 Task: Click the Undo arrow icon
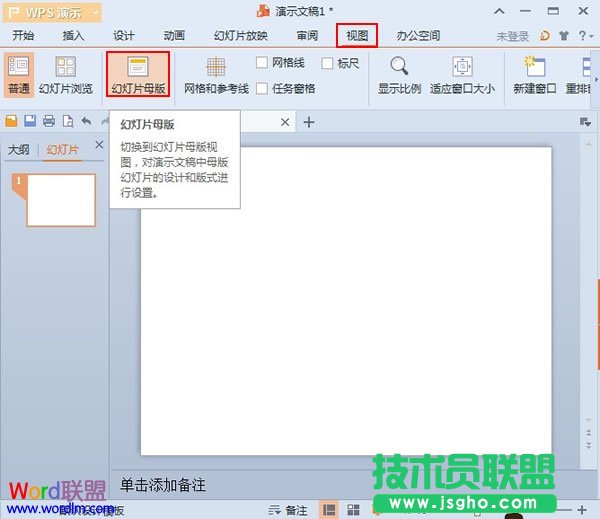(86, 121)
